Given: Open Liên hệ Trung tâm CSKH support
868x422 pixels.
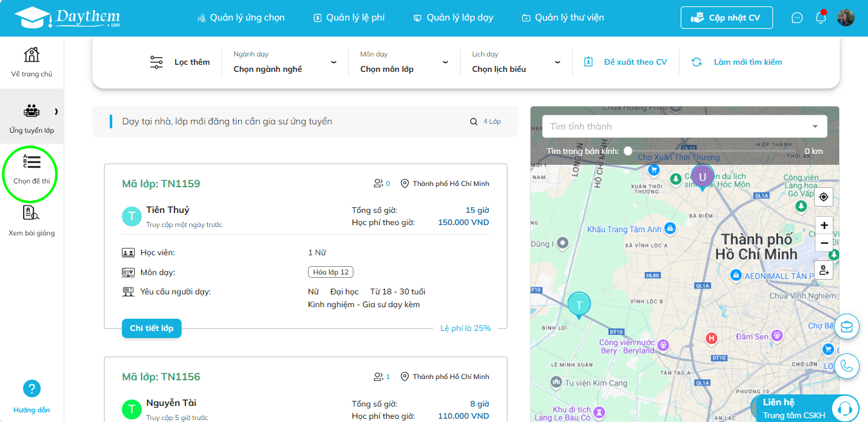Looking at the screenshot, I should [x=805, y=409].
